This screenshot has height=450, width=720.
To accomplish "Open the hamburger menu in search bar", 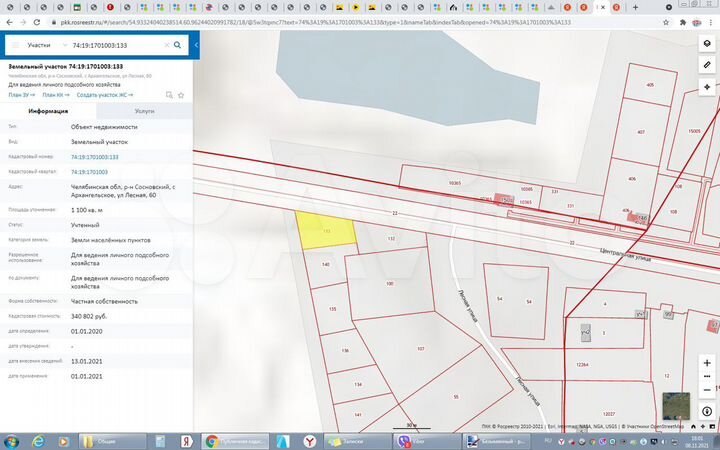I will (14, 45).
